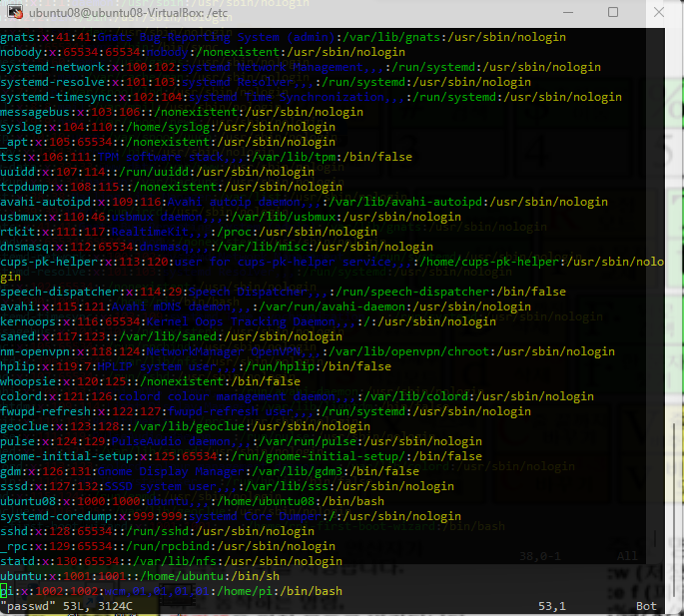Click the '_apt' entry line
Viewport: 684px width, 616px height.
(168, 142)
